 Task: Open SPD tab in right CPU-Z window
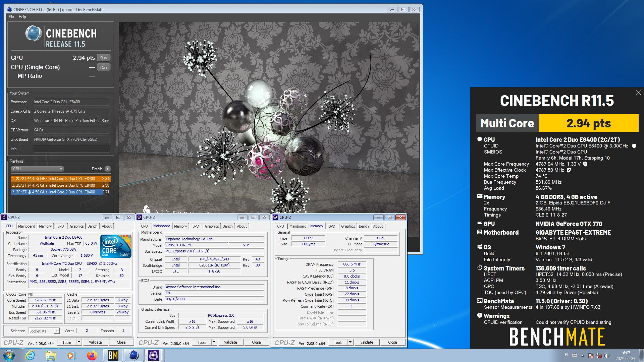(332, 226)
